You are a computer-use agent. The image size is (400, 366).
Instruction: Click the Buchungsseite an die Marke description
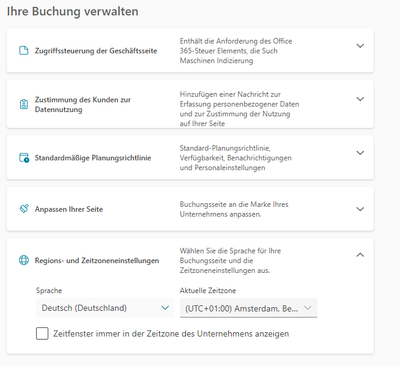click(234, 209)
